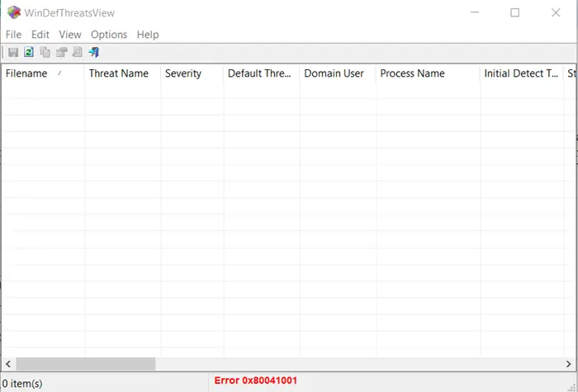Sort by the Threat Name column header
The image size is (578, 392).
(x=122, y=73)
